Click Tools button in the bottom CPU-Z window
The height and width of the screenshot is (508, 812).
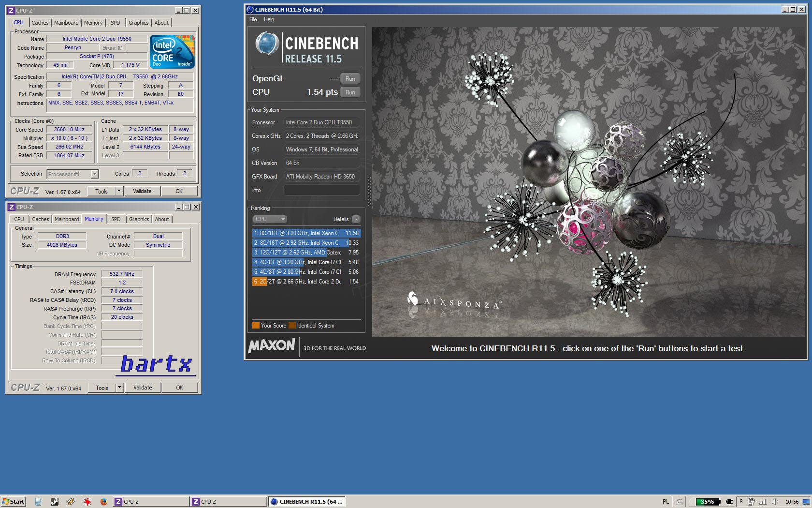(x=102, y=388)
